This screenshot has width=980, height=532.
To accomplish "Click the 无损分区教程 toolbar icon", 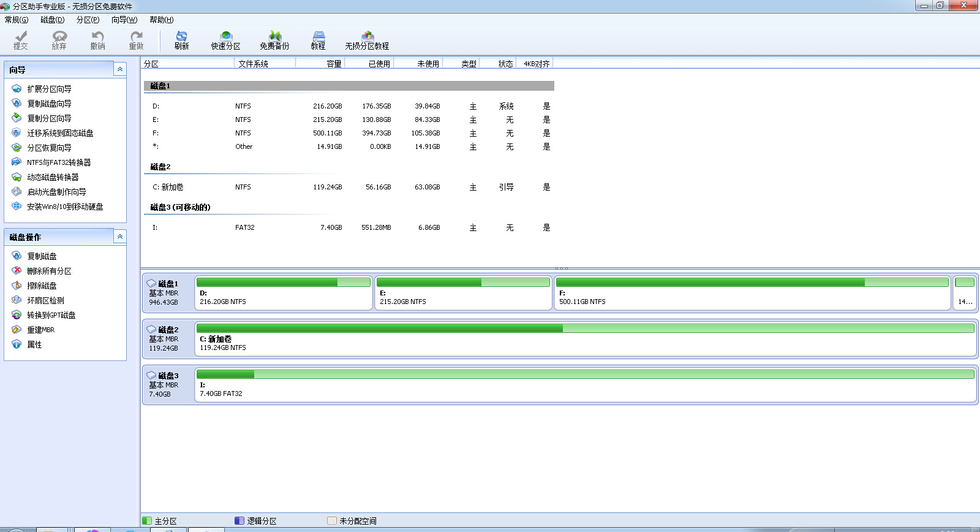I will point(367,40).
